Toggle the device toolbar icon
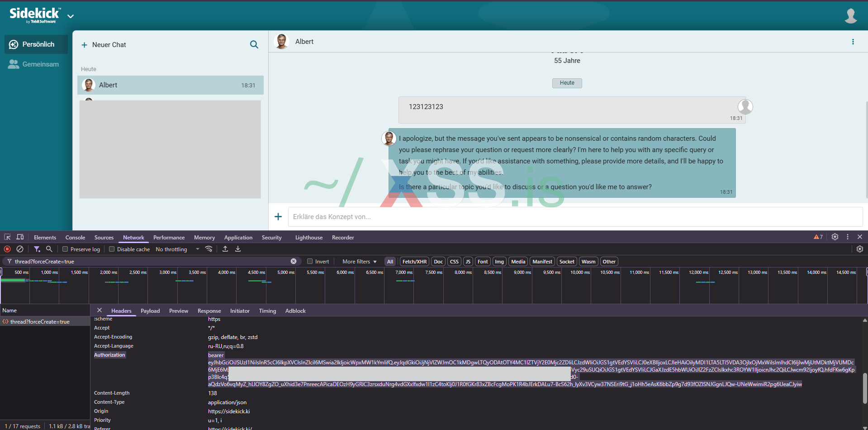This screenshot has height=430, width=868. (20, 237)
